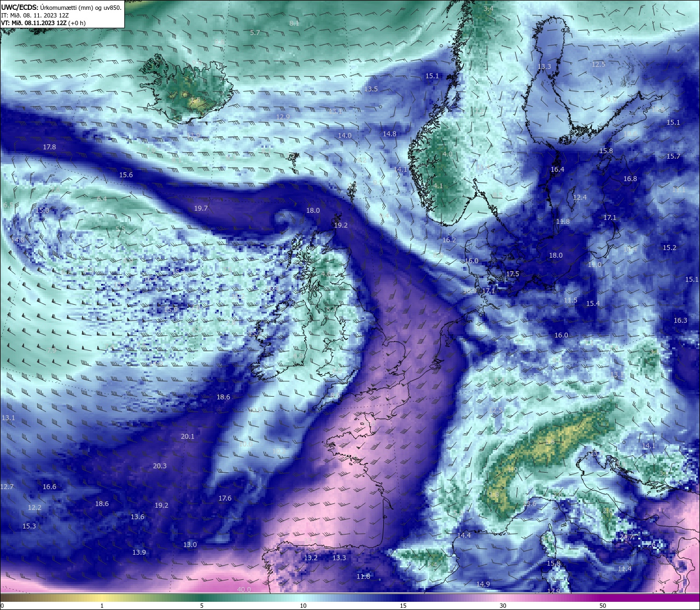Click the color scale tick labeled 1
The image size is (700, 610).
point(102,606)
